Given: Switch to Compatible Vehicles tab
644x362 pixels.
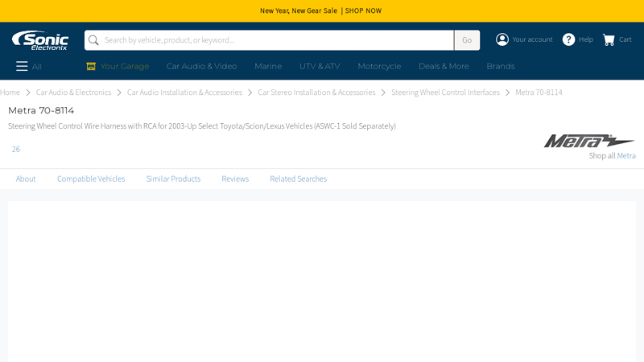Looking at the screenshot, I should click(x=91, y=179).
